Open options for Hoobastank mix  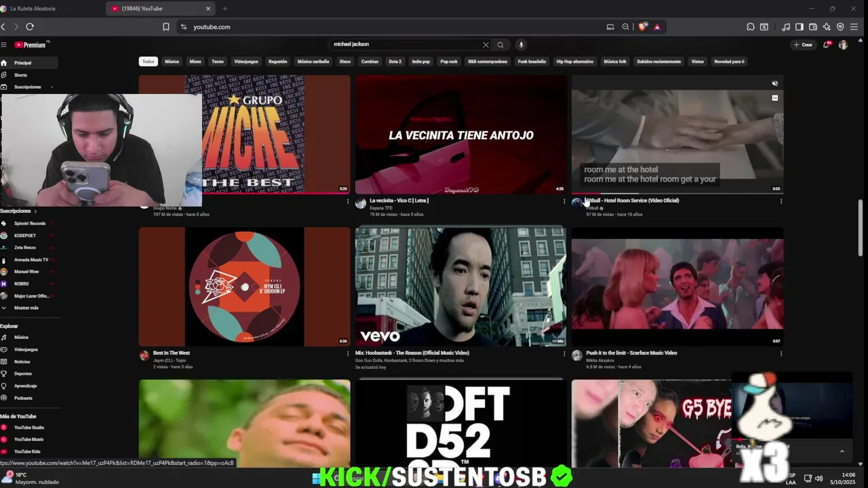tap(564, 354)
